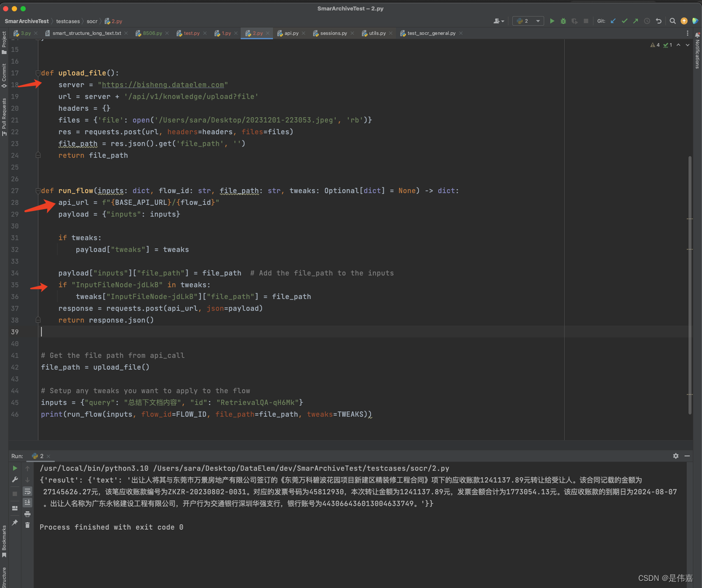Screen dimensions: 702x588
Task: Toggle soft-wrap in the console
Action: 27,491
